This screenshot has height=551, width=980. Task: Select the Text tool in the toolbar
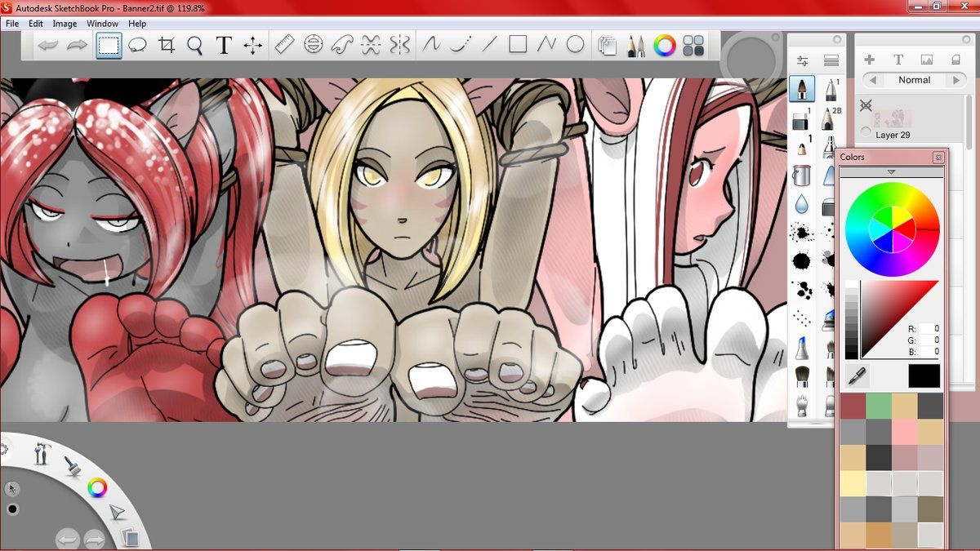tap(224, 45)
